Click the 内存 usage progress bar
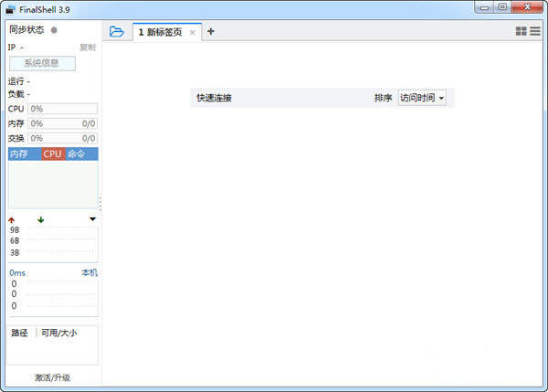Viewport: 548px width, 392px height. coord(62,123)
